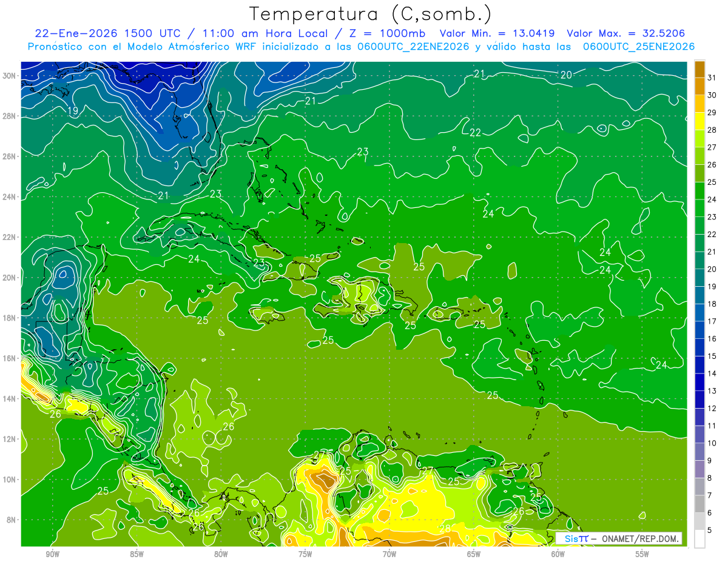Click the yellow swatch between legend 28 and 29

(x=699, y=121)
